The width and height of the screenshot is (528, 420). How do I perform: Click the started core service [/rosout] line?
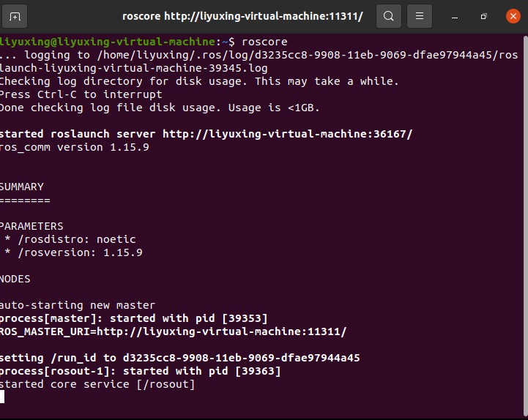pos(97,384)
